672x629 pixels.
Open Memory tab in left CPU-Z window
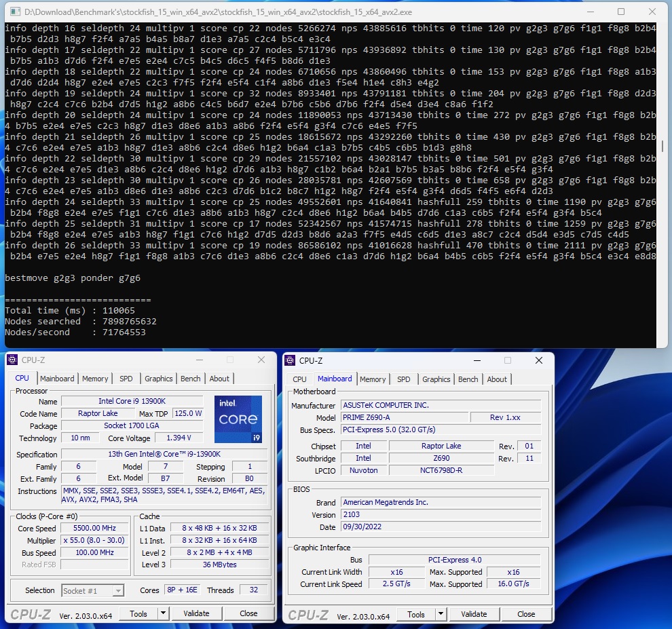[x=95, y=379]
